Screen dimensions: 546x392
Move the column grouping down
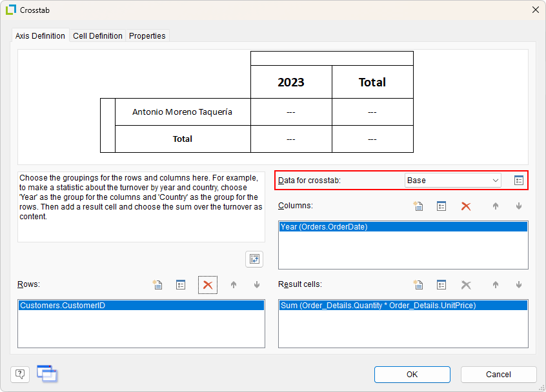[518, 206]
